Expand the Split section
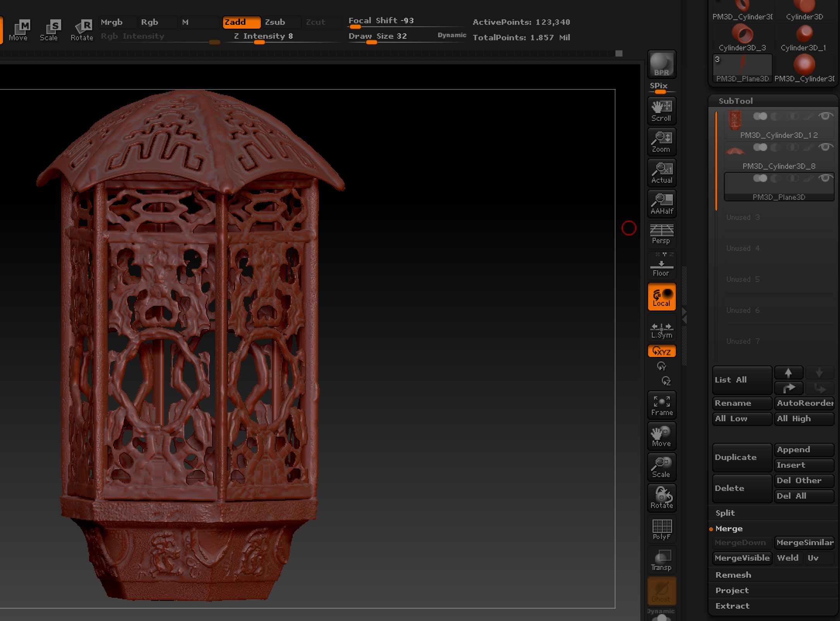The width and height of the screenshot is (840, 621). (725, 513)
